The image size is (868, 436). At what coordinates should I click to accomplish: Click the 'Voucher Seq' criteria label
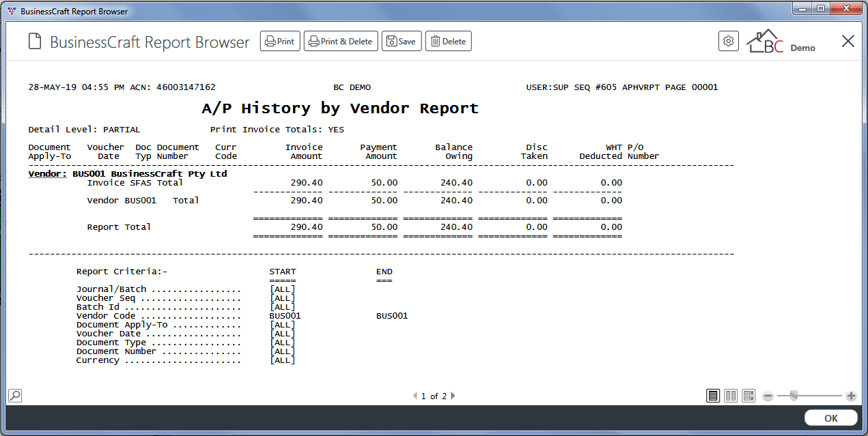[x=106, y=298]
